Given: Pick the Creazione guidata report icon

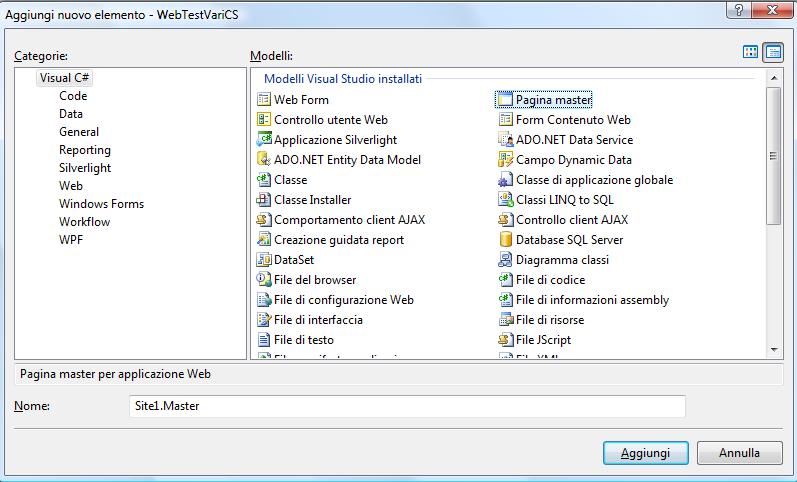Looking at the screenshot, I should tap(264, 239).
